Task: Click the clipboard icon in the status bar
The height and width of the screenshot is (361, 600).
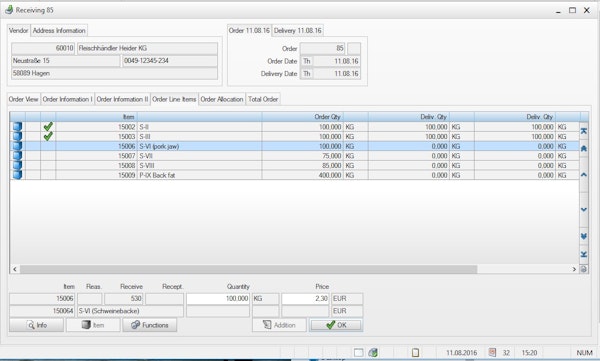Action: coord(415,353)
